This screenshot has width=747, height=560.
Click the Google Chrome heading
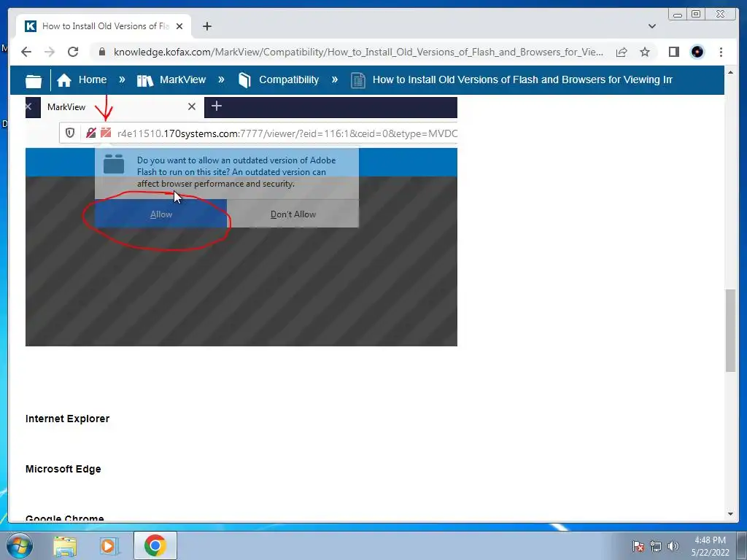(x=64, y=518)
